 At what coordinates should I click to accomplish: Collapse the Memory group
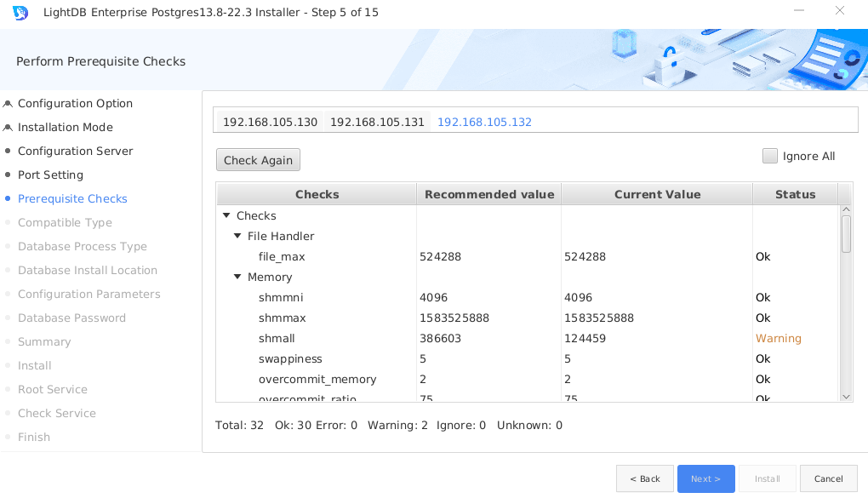[237, 277]
